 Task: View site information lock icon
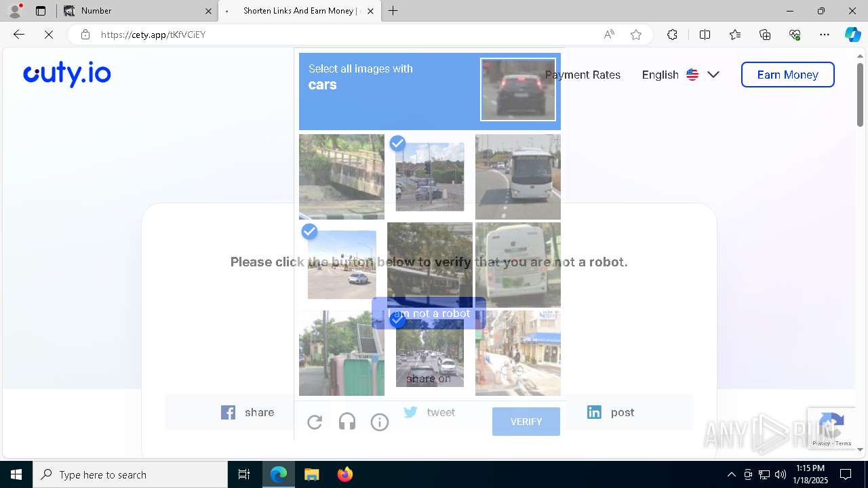[85, 35]
